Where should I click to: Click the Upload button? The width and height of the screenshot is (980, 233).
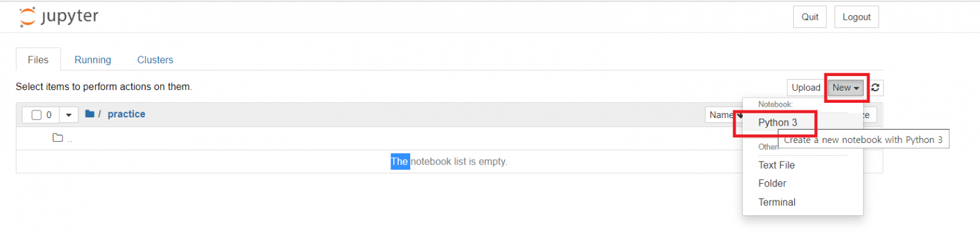pos(806,87)
